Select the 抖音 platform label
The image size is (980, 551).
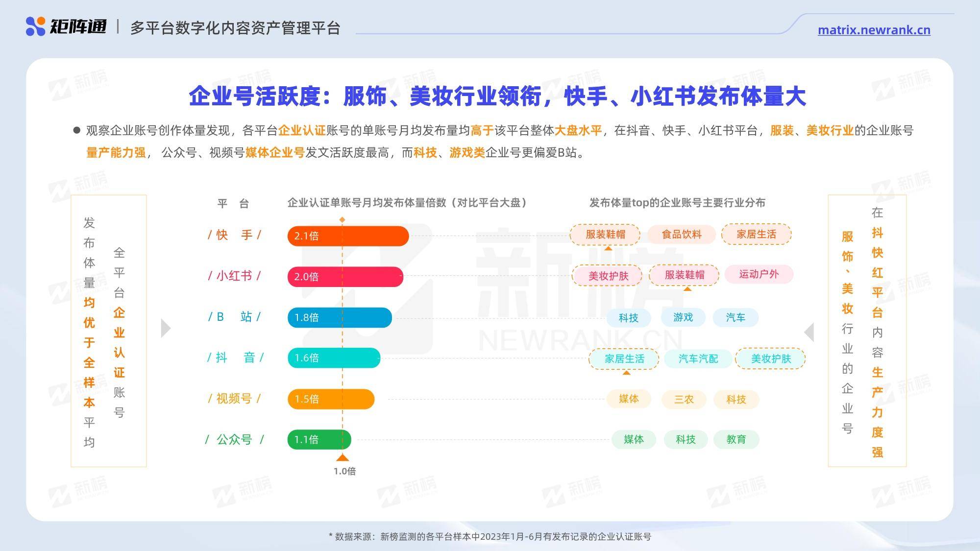click(235, 358)
